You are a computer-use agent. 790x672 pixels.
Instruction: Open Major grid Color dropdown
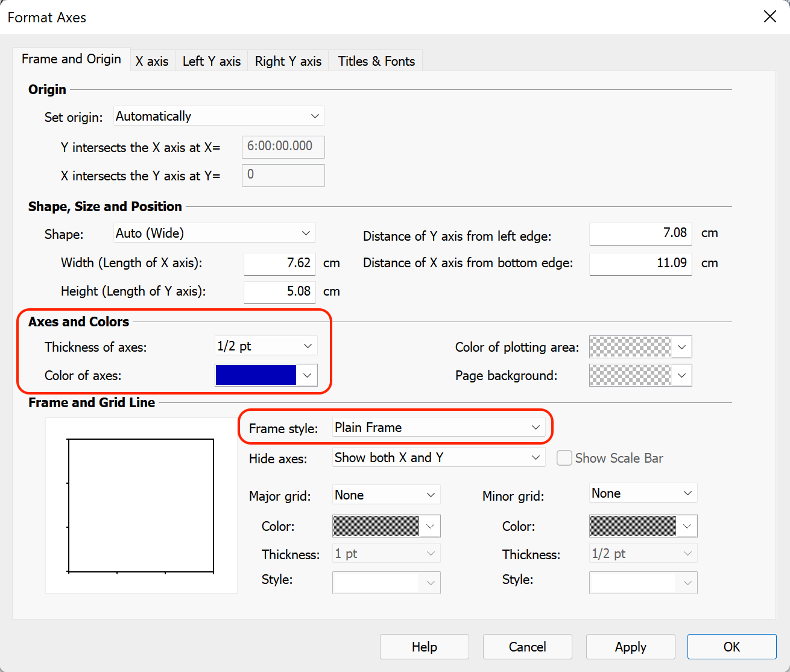(386, 525)
